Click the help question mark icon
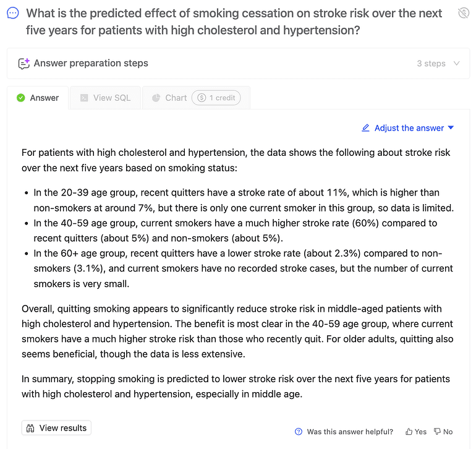 pos(299,432)
